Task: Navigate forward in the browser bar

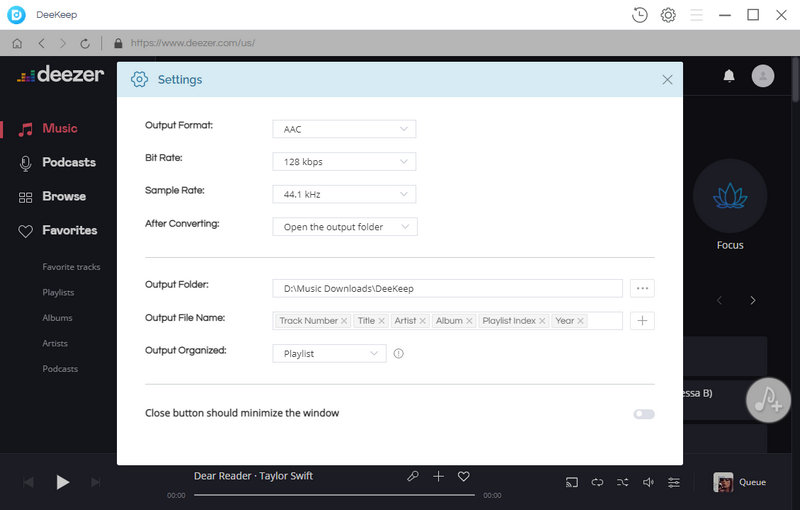Action: [x=63, y=43]
